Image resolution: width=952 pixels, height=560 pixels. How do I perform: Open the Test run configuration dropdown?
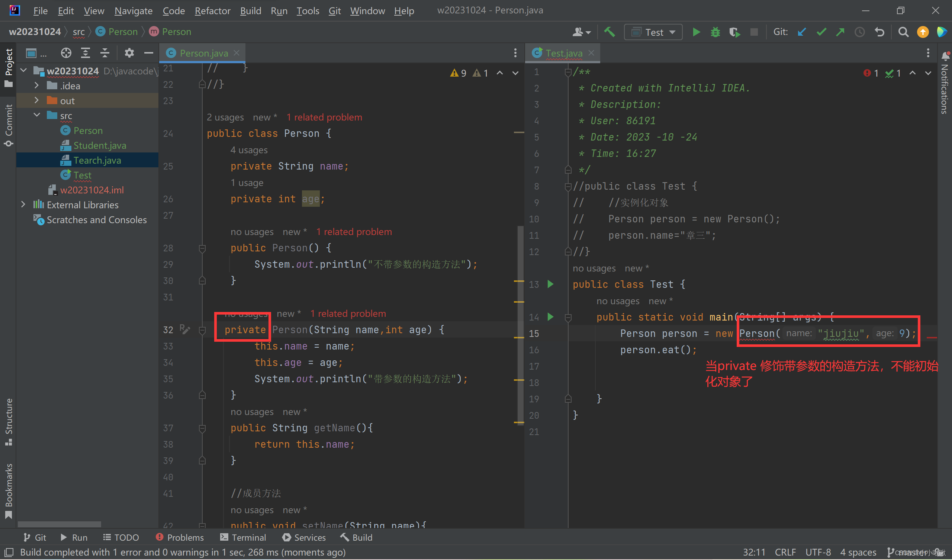coord(653,32)
